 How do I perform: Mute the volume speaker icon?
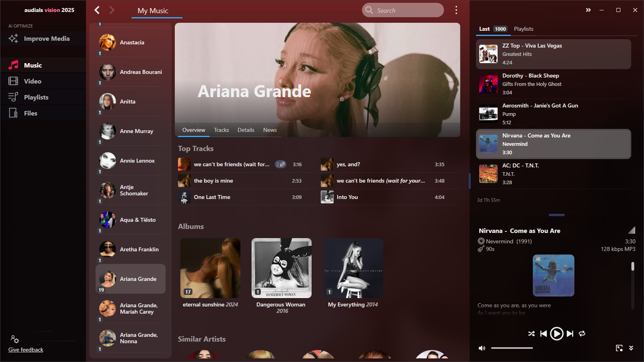(x=482, y=348)
